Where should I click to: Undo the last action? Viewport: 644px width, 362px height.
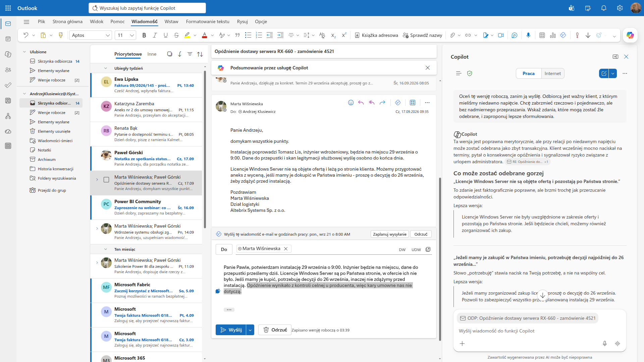click(26, 35)
